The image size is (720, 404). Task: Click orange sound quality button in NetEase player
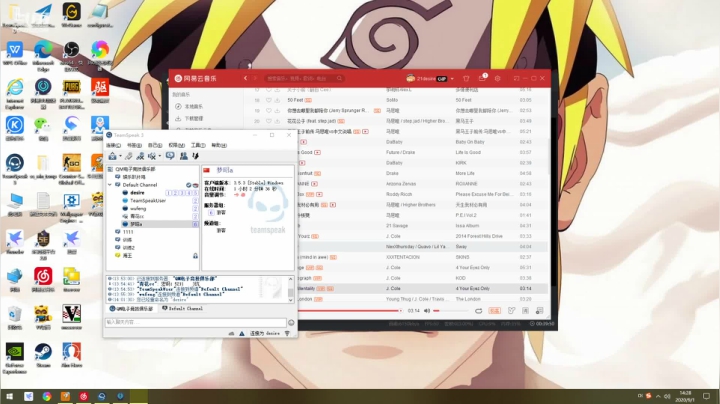pos(495,311)
